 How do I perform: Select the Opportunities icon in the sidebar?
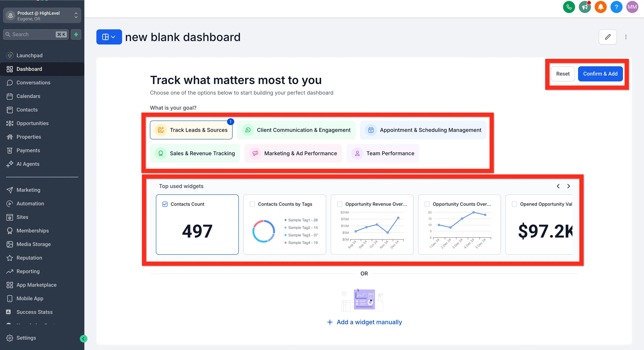point(10,123)
